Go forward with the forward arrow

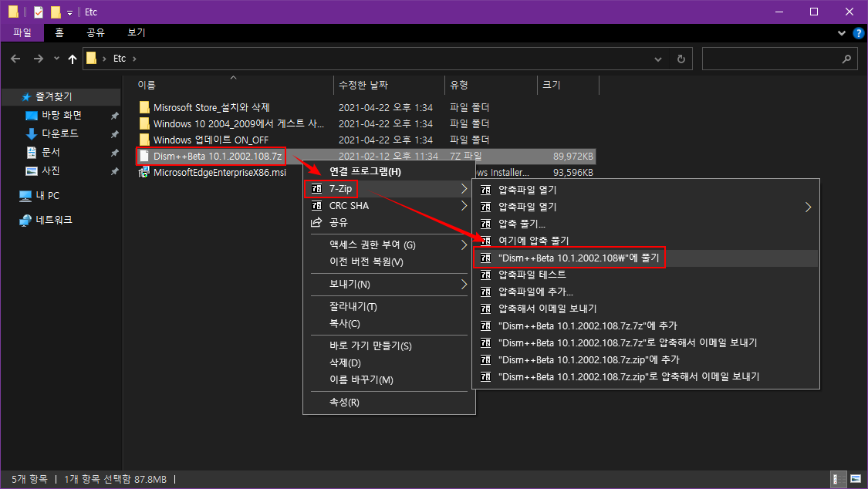point(39,59)
